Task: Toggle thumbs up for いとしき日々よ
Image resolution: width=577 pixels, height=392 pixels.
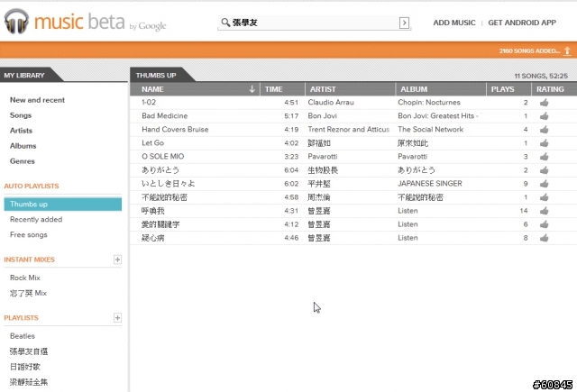Action: [x=544, y=184]
